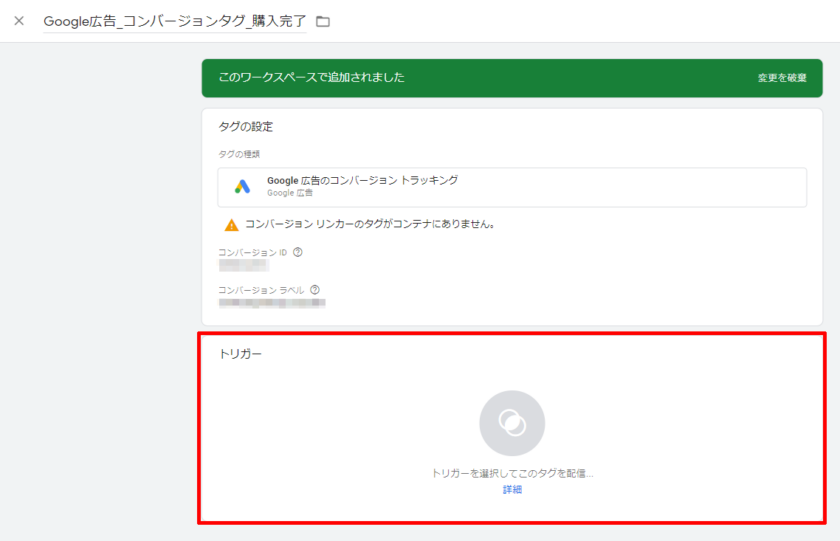Image resolution: width=840 pixels, height=541 pixels.
Task: Click the タグの設定 heading
Action: pos(246,127)
